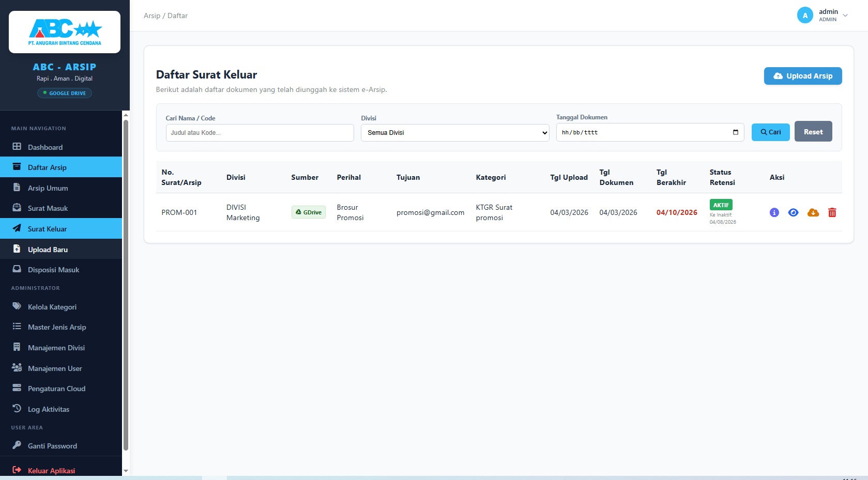Open the Dashboard menu item

(61, 147)
